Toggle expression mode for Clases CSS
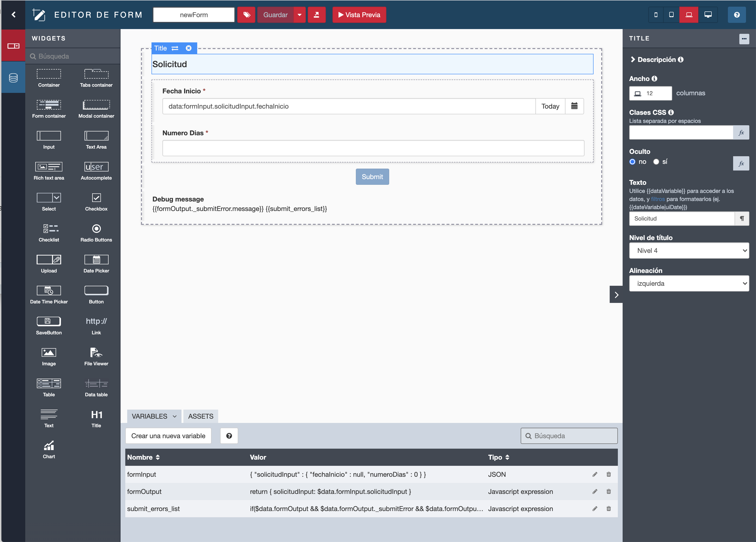Image resolution: width=756 pixels, height=542 pixels. pos(741,132)
